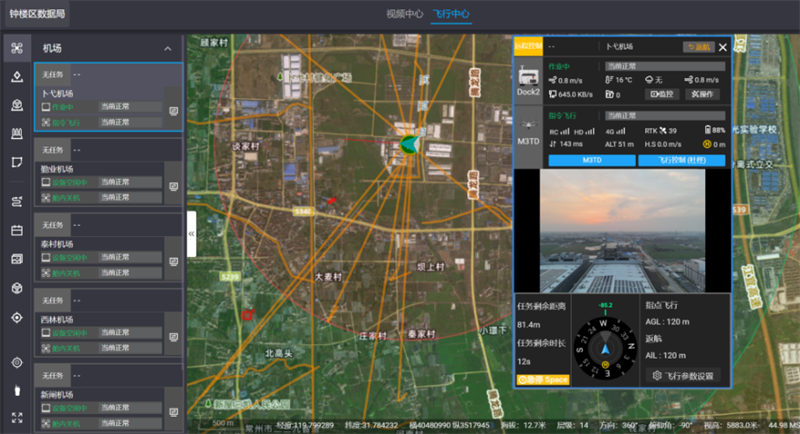Click the 3D cube icon in sidebar
This screenshot has height=434, width=800.
tap(15, 288)
